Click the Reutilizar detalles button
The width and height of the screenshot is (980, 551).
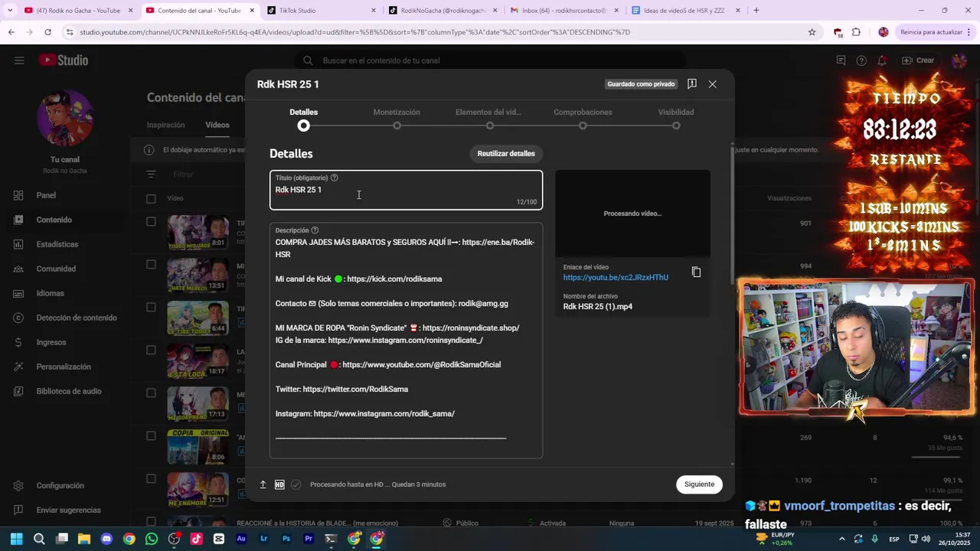[x=506, y=154]
